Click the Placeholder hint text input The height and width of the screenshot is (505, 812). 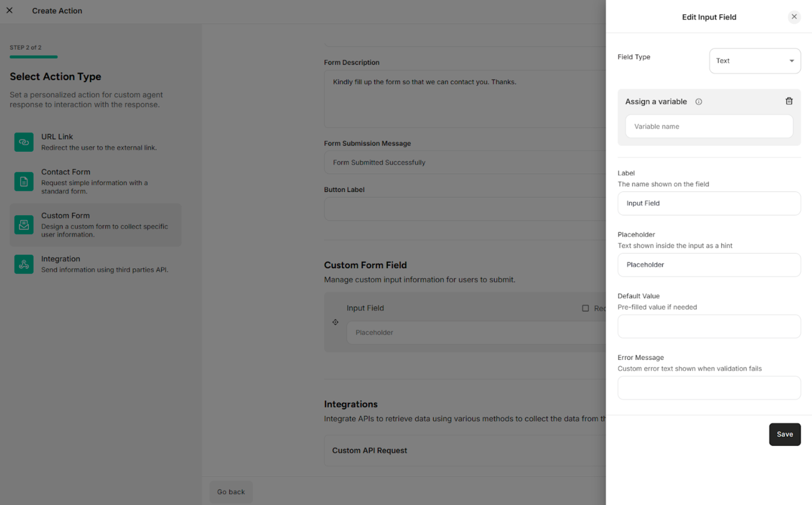[709, 265]
